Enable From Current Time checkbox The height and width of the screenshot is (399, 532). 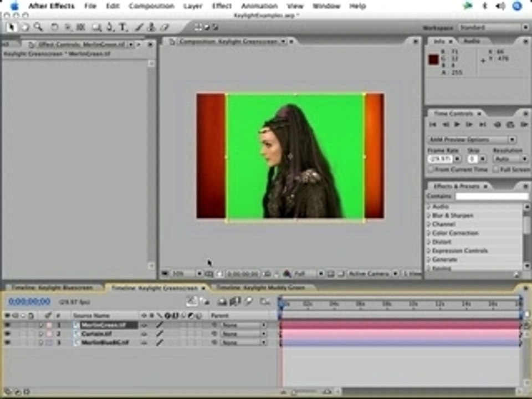[x=431, y=169]
